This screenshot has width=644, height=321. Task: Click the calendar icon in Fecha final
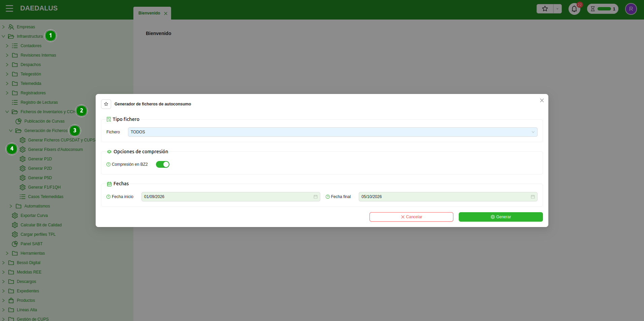coord(533,197)
